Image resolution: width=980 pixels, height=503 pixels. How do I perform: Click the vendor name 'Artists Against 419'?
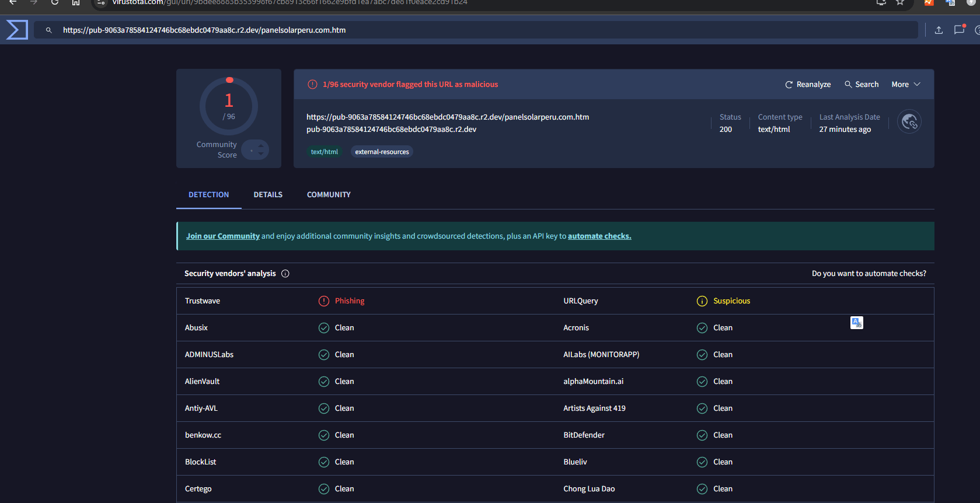point(594,408)
